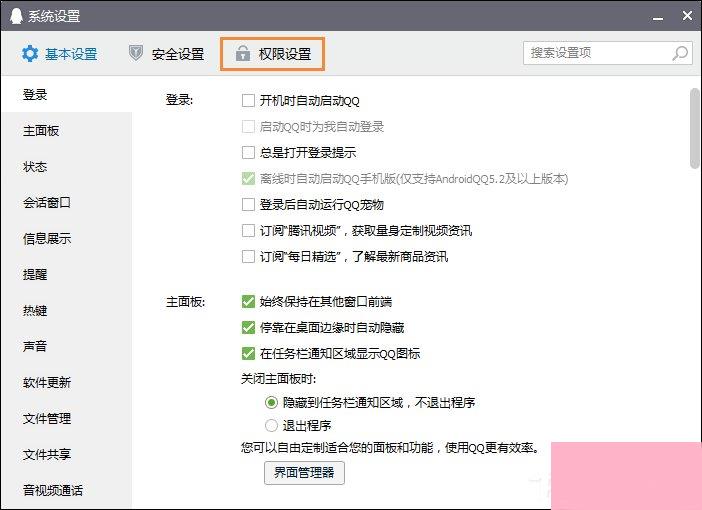Go to 信息展示 in sidebar
702x510 pixels.
pos(67,238)
